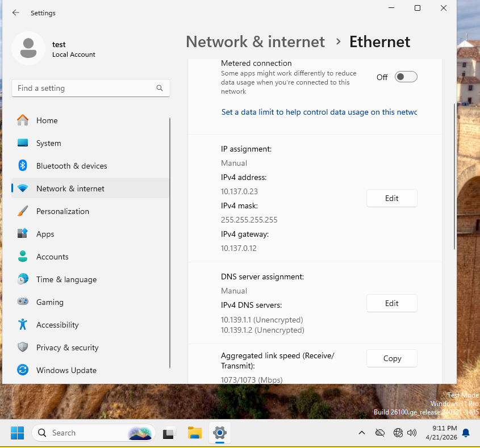This screenshot has width=480, height=448.
Task: Click the Home icon in sidebar
Action: 23,120
